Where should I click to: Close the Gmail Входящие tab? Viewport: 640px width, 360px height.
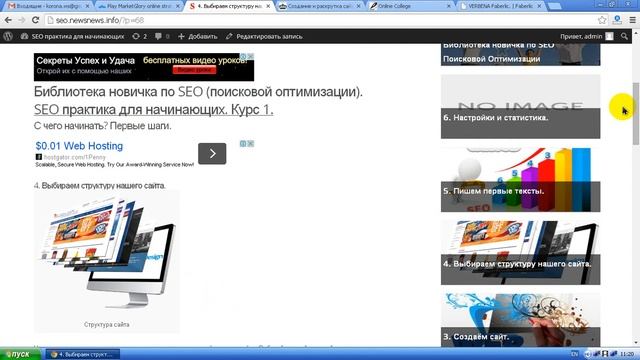87,6
